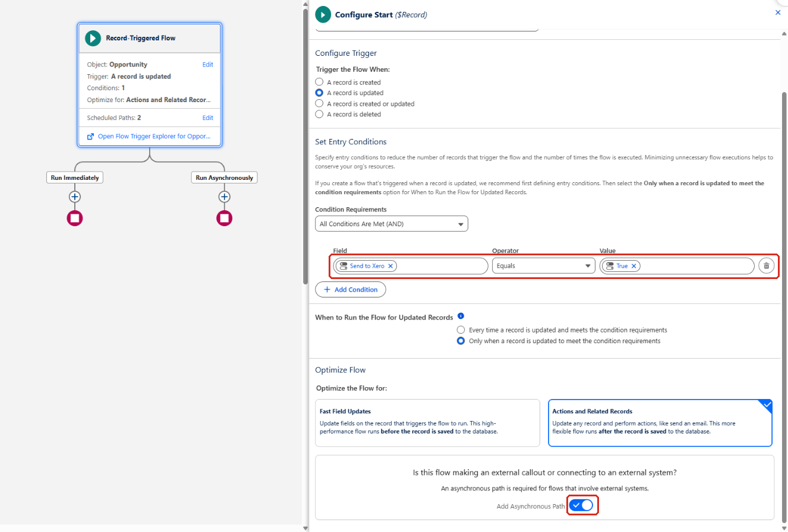Select 'Only when a record is updated to meet' option
The image size is (788, 532).
pos(461,341)
